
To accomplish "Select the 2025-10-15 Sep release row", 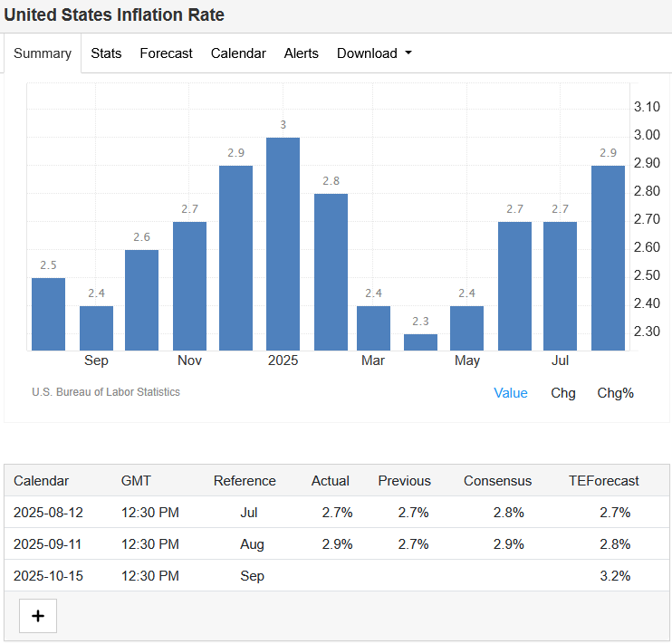I will [48, 576].
